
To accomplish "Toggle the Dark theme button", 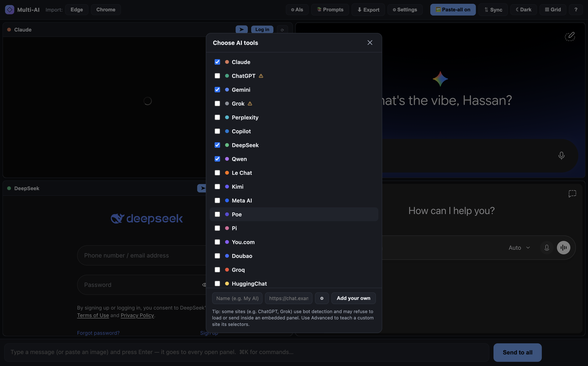I will coord(523,10).
